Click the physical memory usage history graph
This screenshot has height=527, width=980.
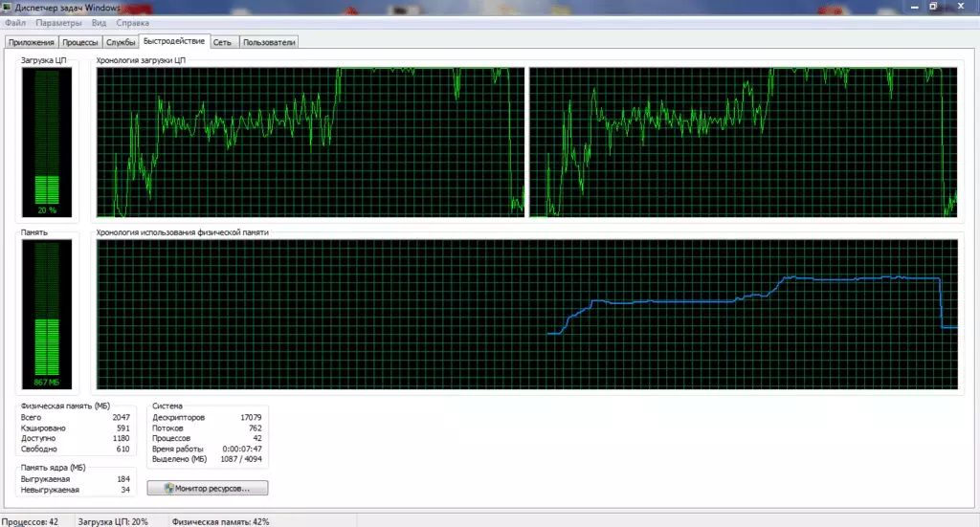pos(527,314)
